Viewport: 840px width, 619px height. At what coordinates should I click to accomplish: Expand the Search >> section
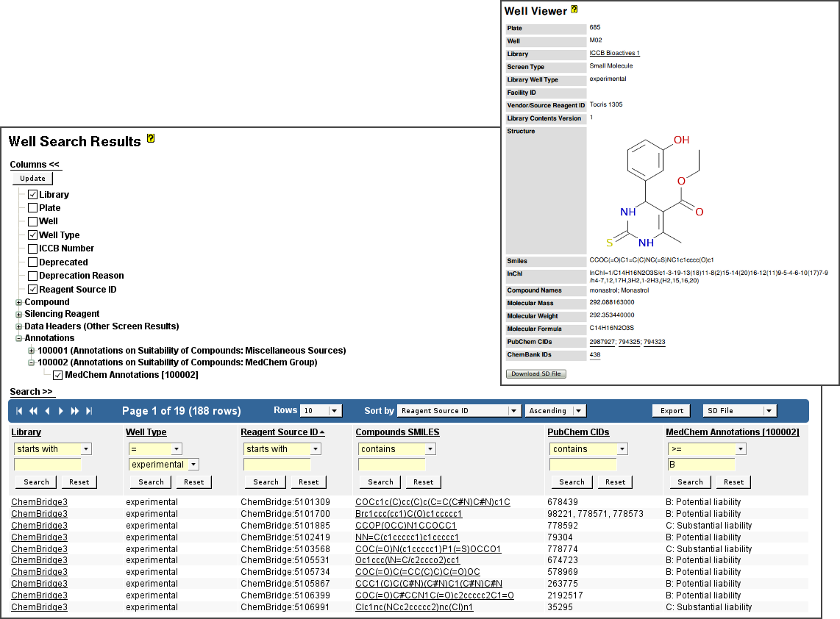tap(31, 391)
